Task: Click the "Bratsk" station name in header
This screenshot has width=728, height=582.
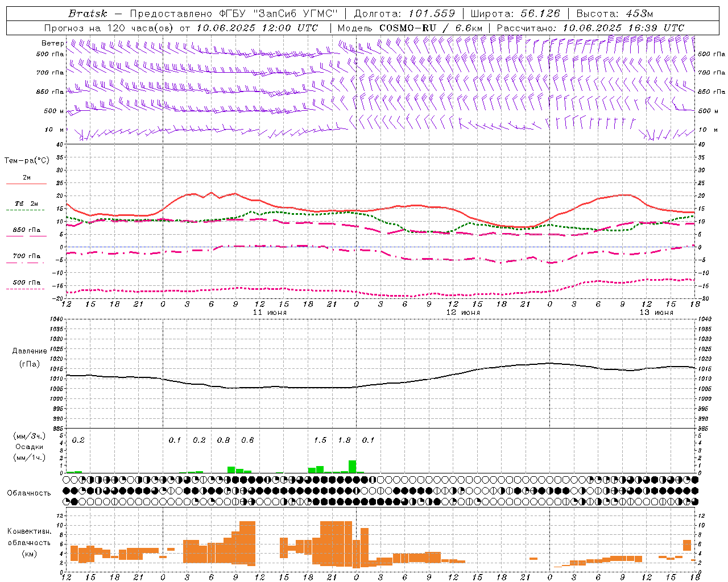Action: [x=88, y=14]
